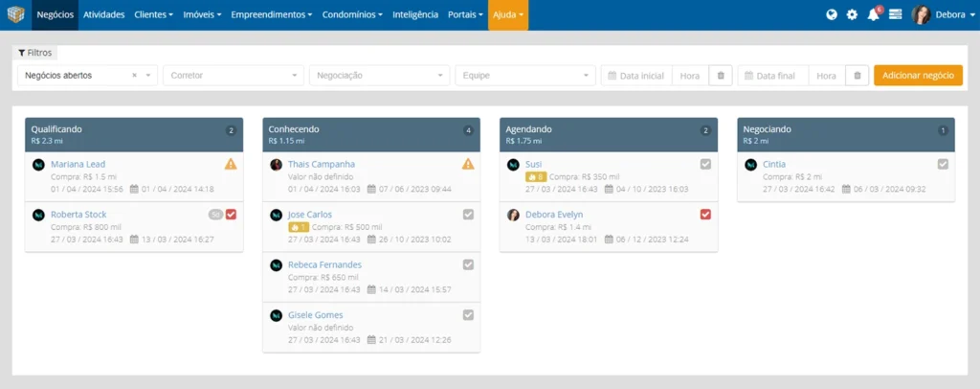The width and height of the screenshot is (980, 389).
Task: Open Debora user menu
Action: click(954, 15)
